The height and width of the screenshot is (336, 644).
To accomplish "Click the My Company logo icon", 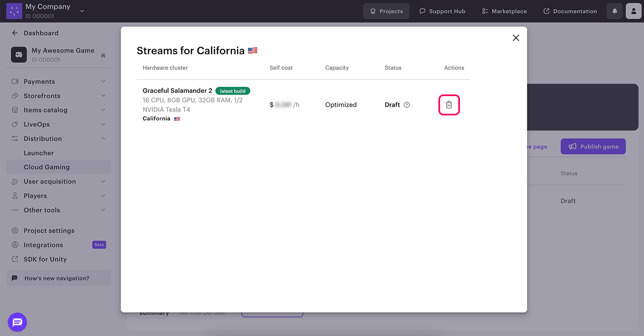I will tap(14, 11).
